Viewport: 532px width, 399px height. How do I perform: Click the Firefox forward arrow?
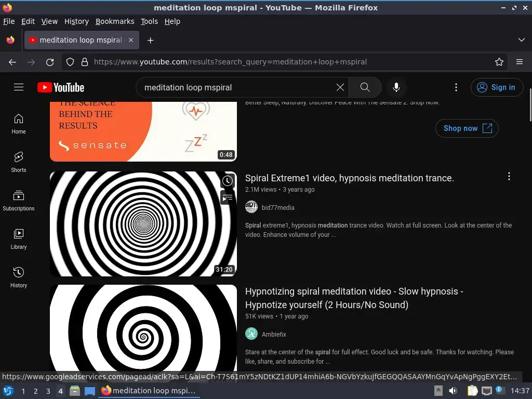tap(31, 62)
